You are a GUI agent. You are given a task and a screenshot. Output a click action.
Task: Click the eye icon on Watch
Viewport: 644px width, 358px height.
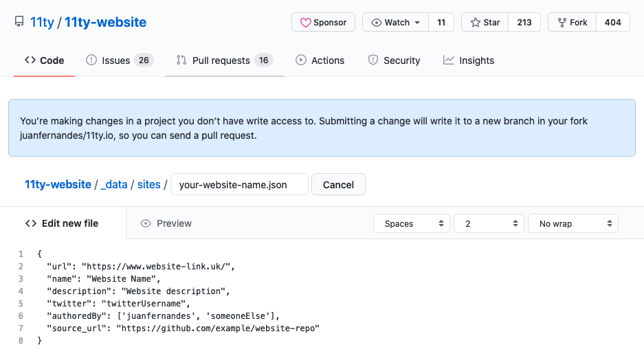[x=376, y=23]
